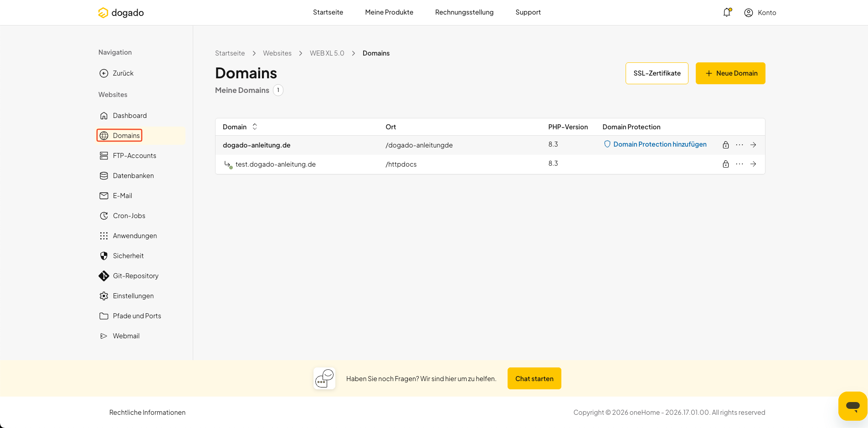Open the Konto account menu
This screenshot has width=868, height=428.
point(760,13)
